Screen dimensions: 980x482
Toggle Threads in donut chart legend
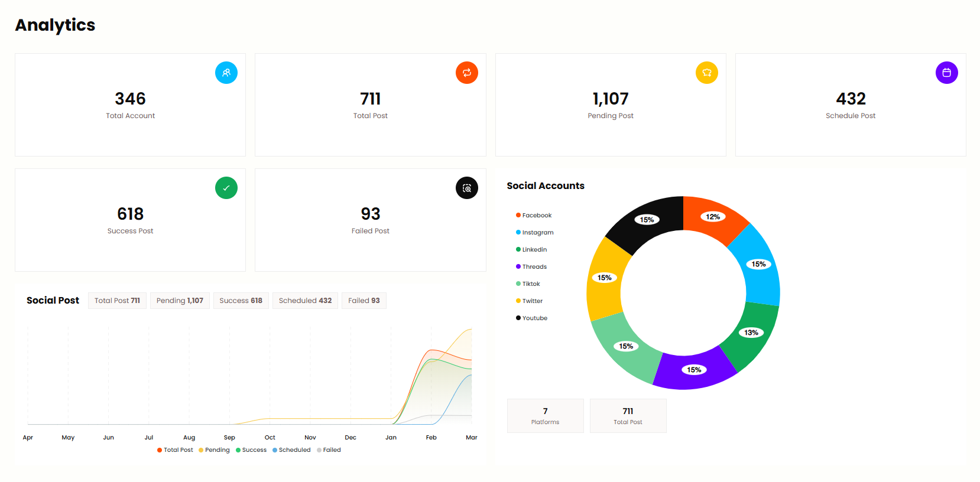(x=531, y=267)
